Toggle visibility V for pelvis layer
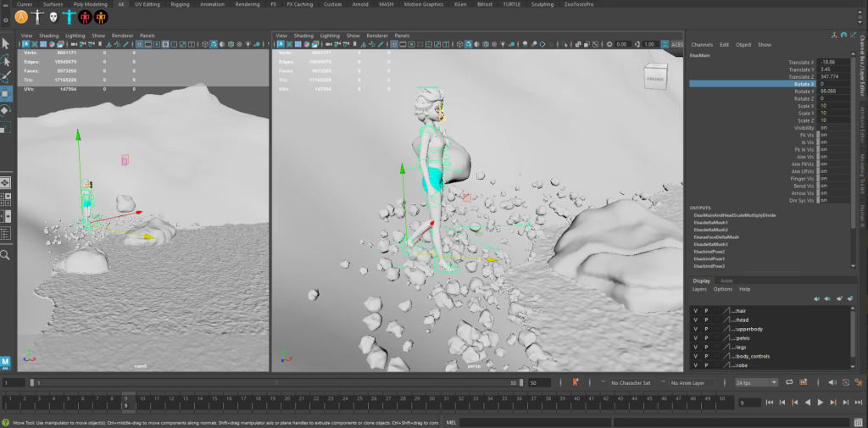The image size is (868, 428). pos(695,338)
